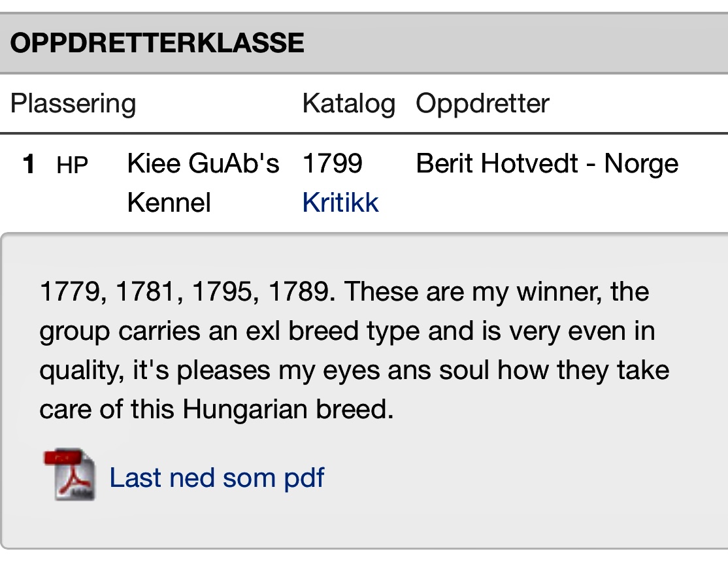Image resolution: width=728 pixels, height=564 pixels.
Task: Select the Plassering column header
Action: point(73,103)
